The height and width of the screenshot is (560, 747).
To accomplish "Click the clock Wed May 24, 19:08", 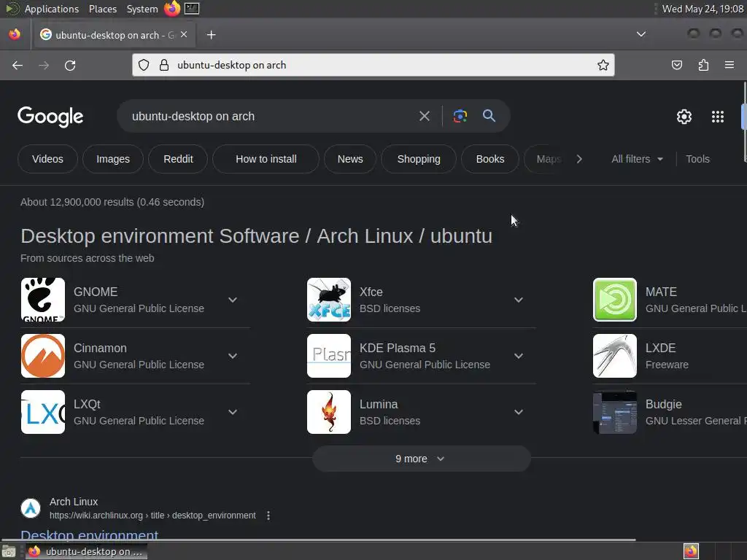I will (x=703, y=9).
